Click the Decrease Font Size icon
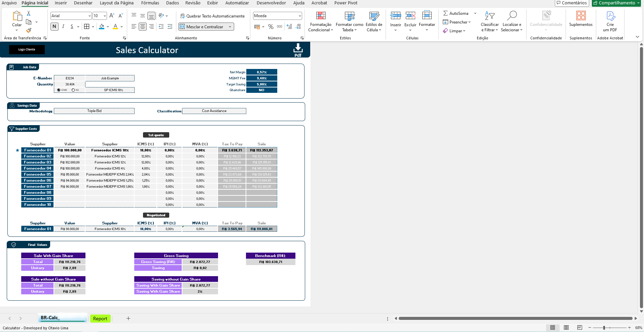 pos(121,16)
